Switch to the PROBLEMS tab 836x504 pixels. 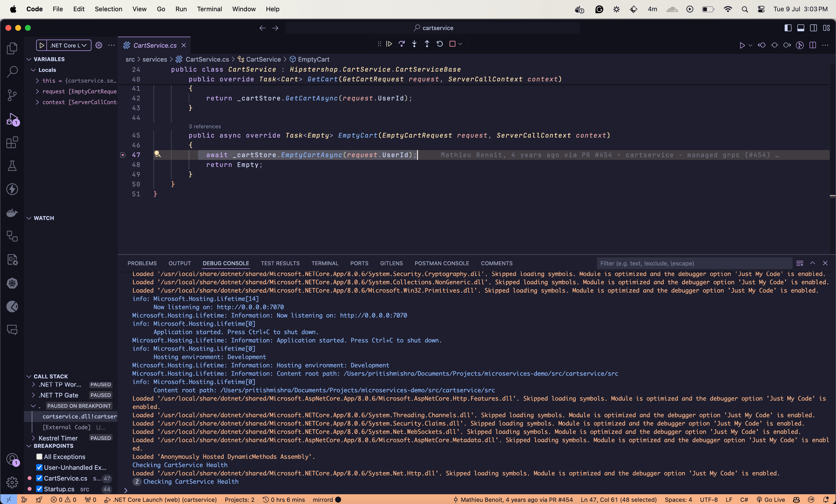[x=142, y=263]
